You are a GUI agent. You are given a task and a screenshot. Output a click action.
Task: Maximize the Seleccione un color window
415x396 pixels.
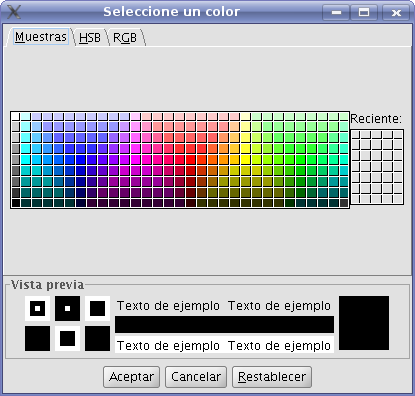[364, 13]
